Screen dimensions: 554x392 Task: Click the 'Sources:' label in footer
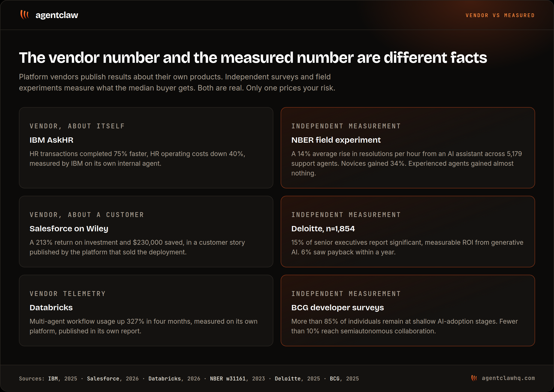(32, 378)
